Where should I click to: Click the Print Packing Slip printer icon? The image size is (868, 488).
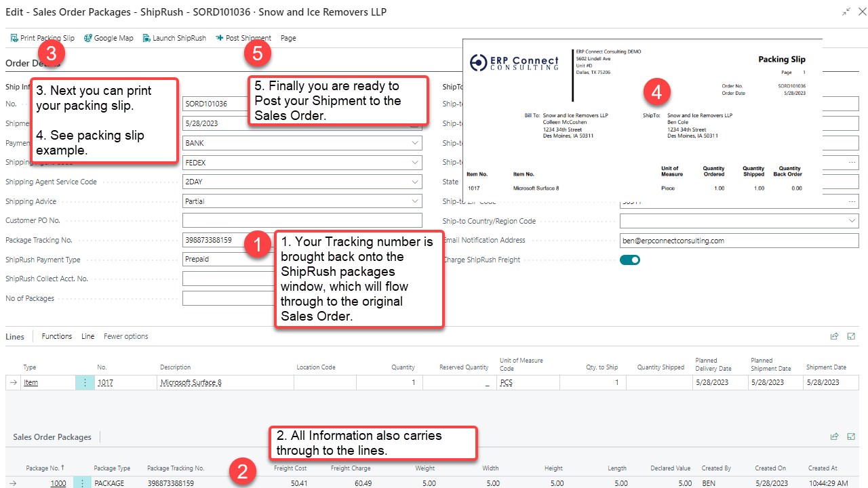pyautogui.click(x=14, y=38)
